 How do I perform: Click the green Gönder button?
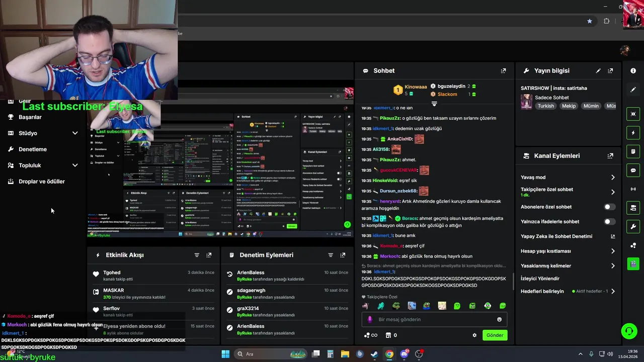[x=495, y=335]
